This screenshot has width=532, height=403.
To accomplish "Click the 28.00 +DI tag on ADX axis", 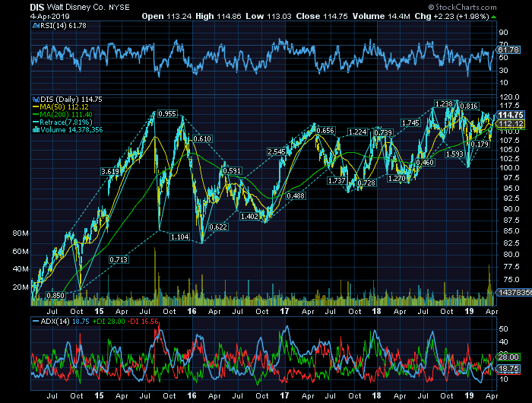I will (508, 357).
